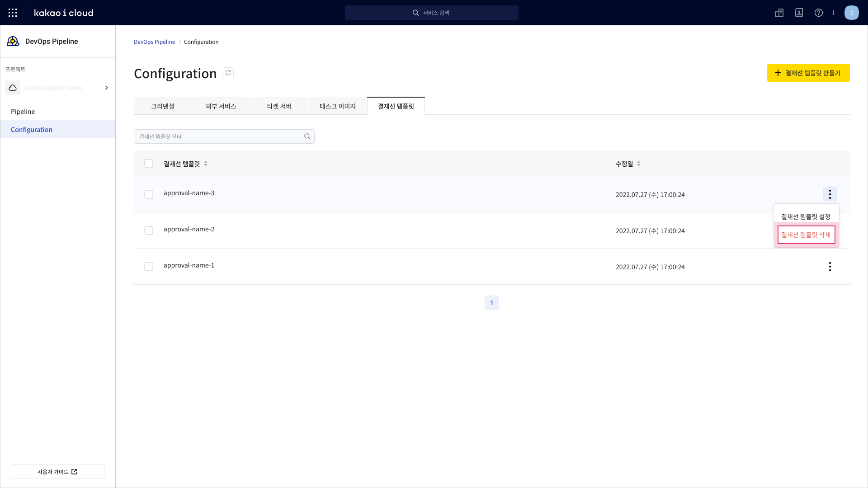Select the 결재선 템플릿 tab
868x488 pixels.
point(396,106)
